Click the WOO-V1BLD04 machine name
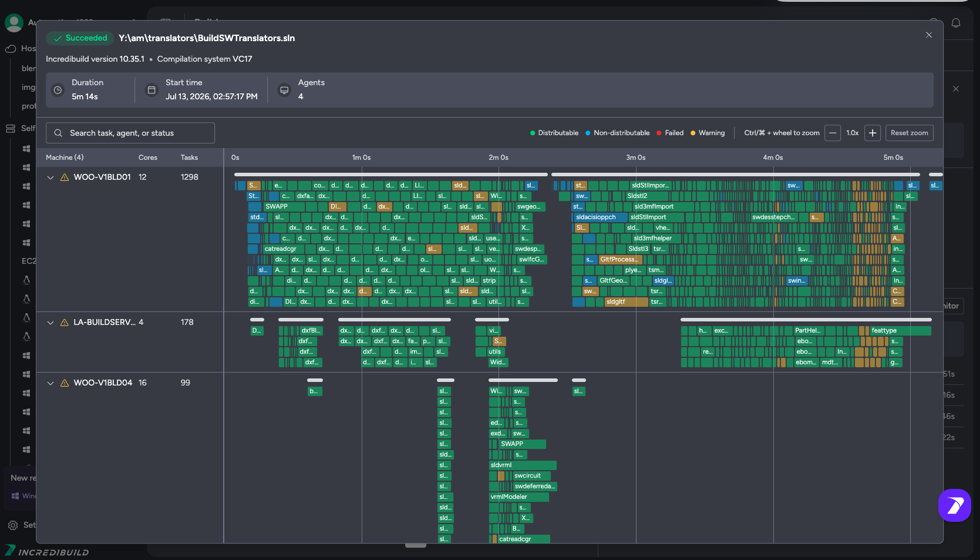 click(103, 383)
